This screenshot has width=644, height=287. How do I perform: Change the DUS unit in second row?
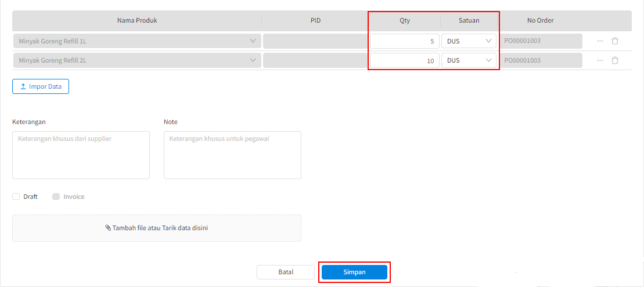469,60
